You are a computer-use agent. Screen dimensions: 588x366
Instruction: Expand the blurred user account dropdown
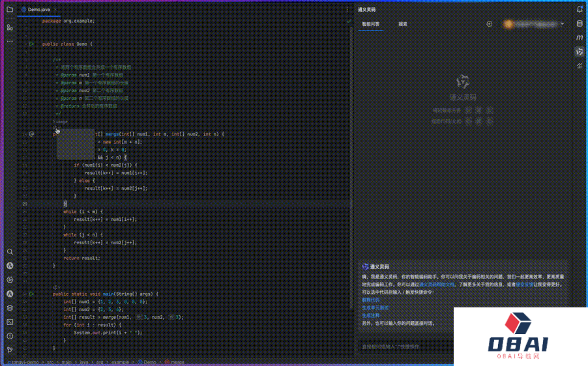tap(562, 24)
